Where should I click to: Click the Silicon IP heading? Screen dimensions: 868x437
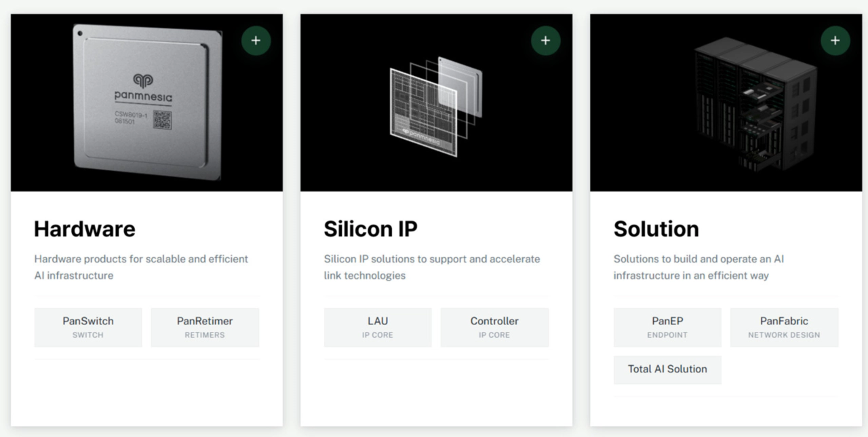click(371, 229)
